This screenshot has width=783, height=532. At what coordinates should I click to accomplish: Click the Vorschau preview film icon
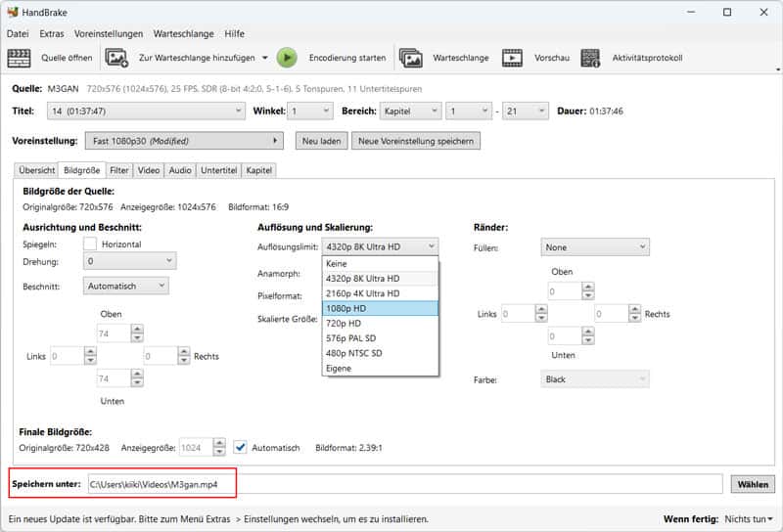(x=512, y=58)
